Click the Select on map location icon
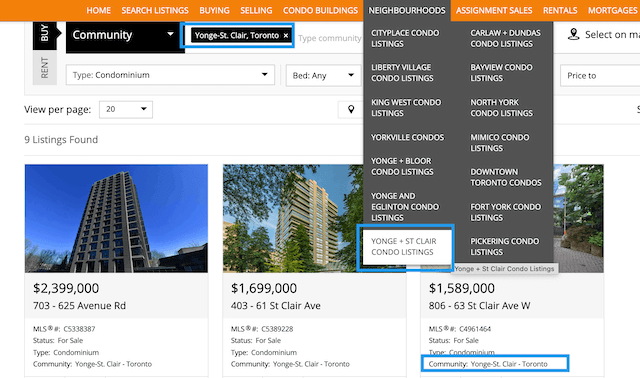The width and height of the screenshot is (640, 378). click(573, 34)
